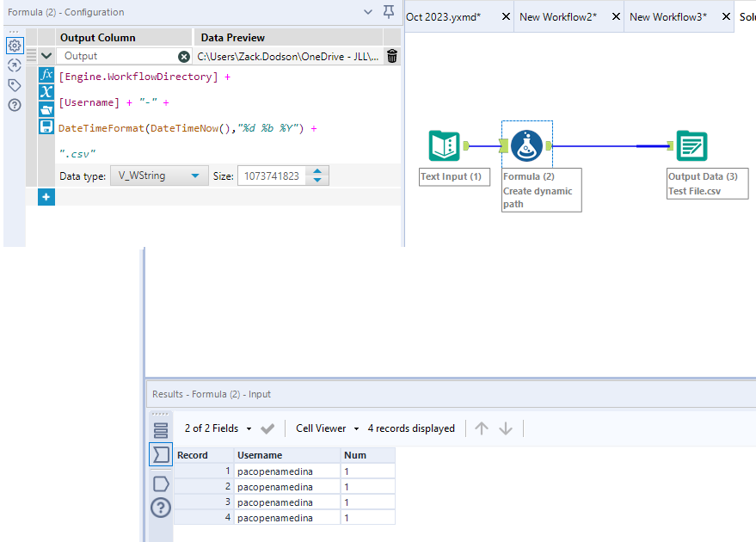
Task: Click the columns and constants (X) icon
Action: [46, 92]
